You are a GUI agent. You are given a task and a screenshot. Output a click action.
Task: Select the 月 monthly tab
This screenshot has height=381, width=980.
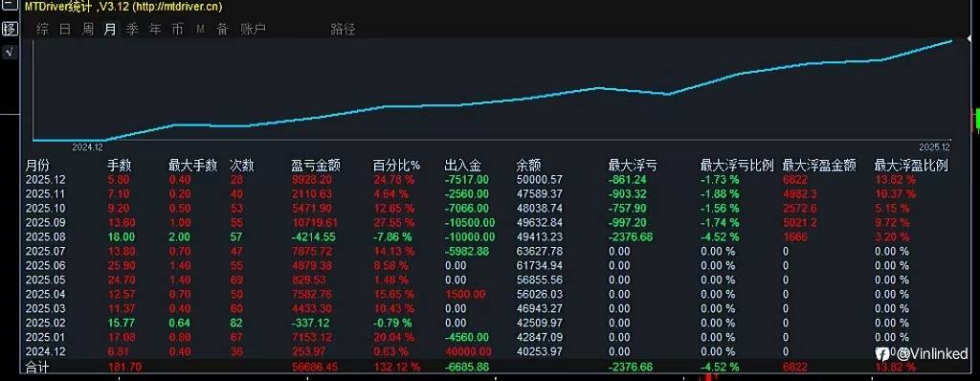point(110,30)
